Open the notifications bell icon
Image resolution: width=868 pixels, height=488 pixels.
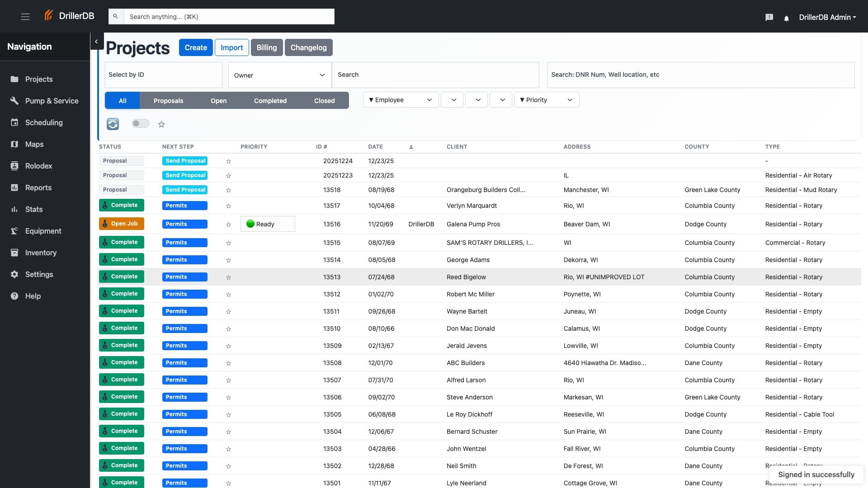point(786,18)
